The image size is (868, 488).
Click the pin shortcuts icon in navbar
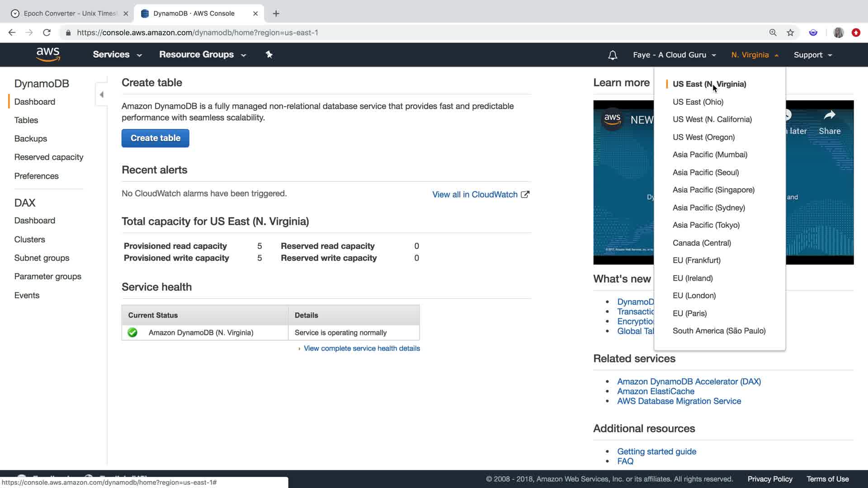tap(269, 54)
